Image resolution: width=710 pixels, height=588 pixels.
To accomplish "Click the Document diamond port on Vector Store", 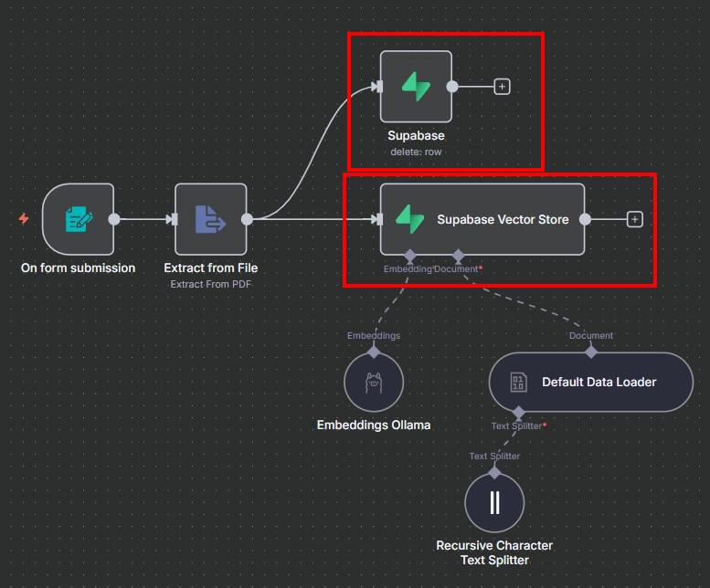I will point(459,255).
